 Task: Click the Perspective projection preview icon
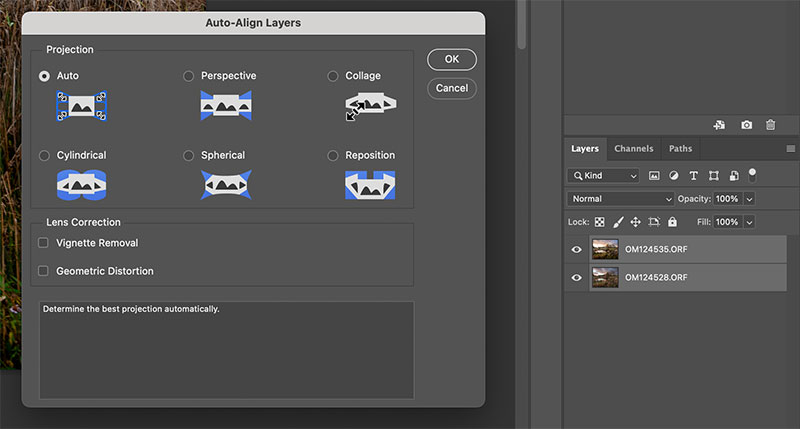(x=226, y=106)
